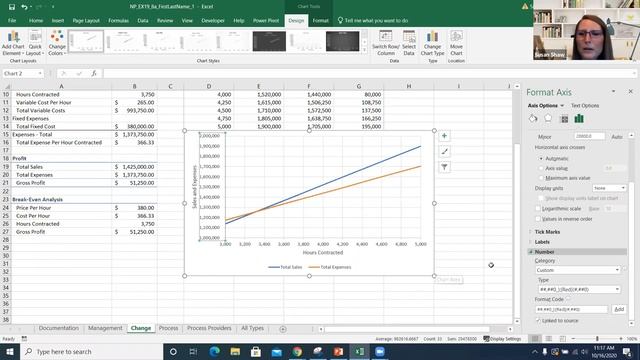Open Excel from the Windows taskbar

(360, 351)
